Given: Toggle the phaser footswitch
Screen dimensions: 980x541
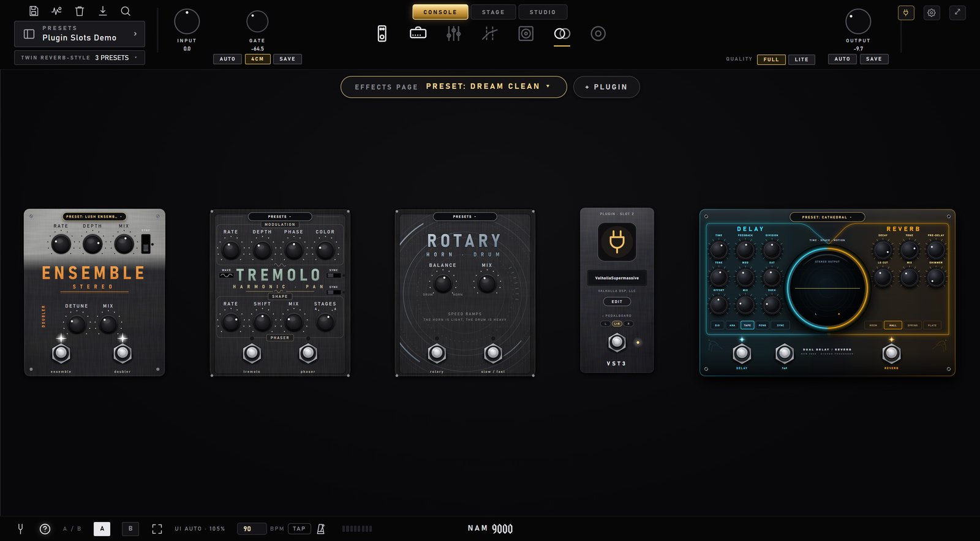Looking at the screenshot, I should 308,353.
